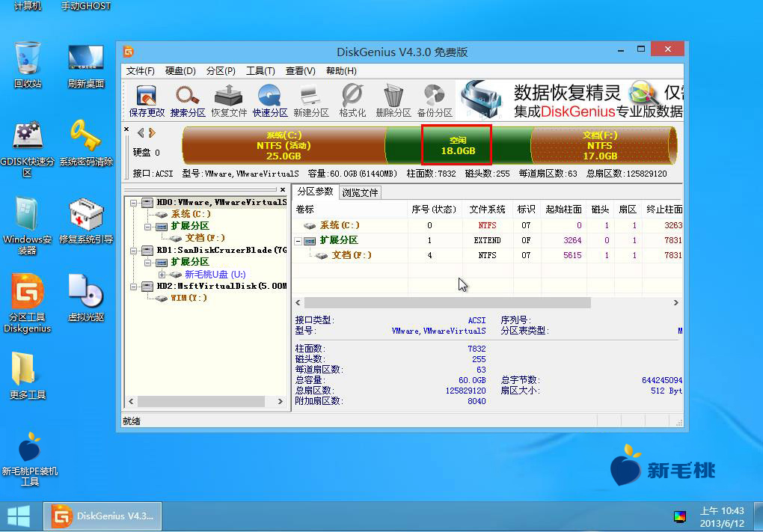Click the Backup Partition (备份分区) toolbar icon
Image resolution: width=763 pixels, height=532 pixels.
435,101
